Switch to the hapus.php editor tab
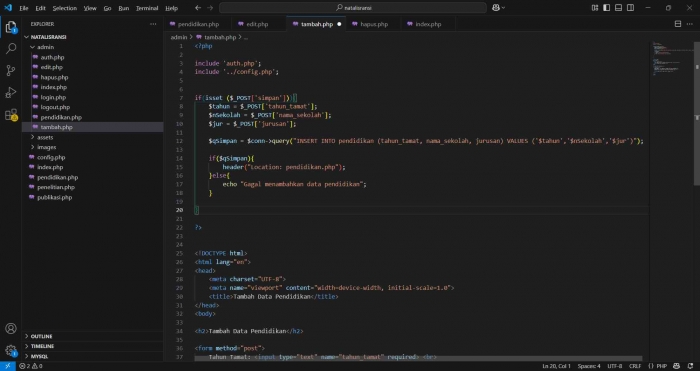The height and width of the screenshot is (371, 700). [374, 24]
